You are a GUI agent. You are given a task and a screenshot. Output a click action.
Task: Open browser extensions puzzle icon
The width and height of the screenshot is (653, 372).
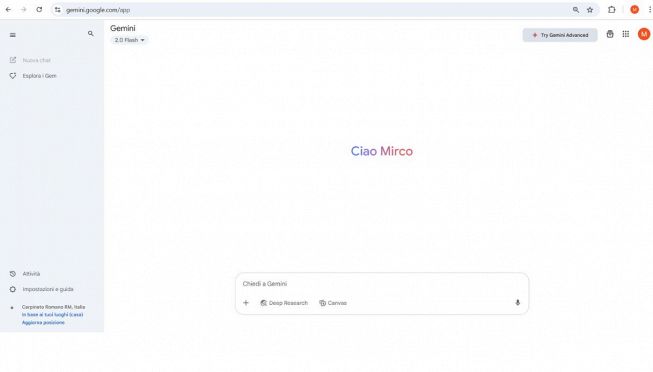(611, 10)
